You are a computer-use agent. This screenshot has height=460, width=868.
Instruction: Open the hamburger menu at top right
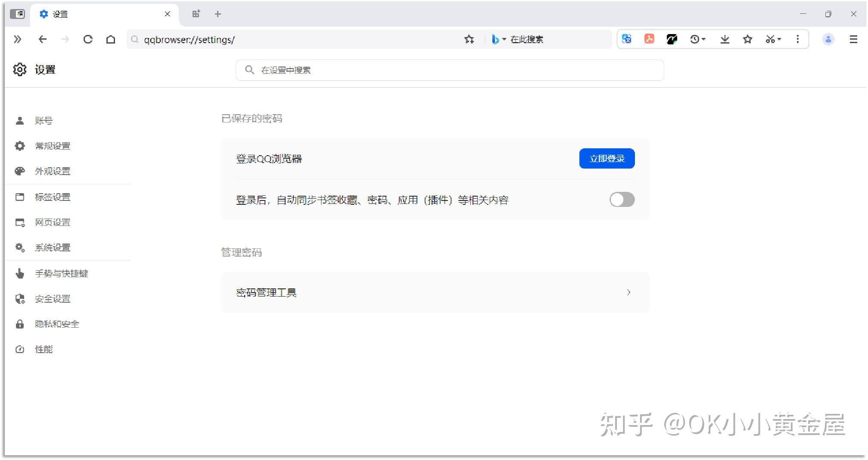[853, 39]
